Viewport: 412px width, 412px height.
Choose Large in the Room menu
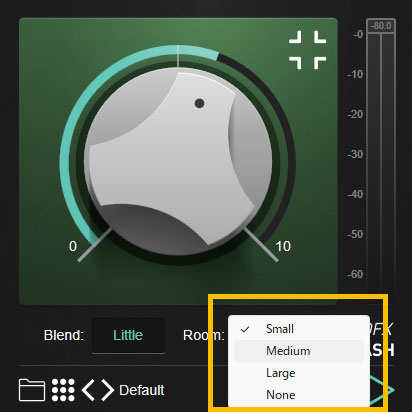click(299, 373)
